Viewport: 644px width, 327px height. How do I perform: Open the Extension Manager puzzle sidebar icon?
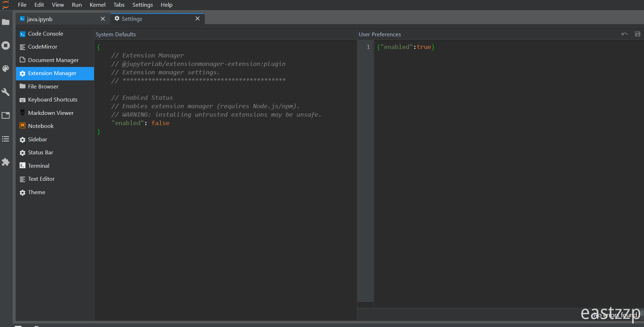(x=6, y=162)
